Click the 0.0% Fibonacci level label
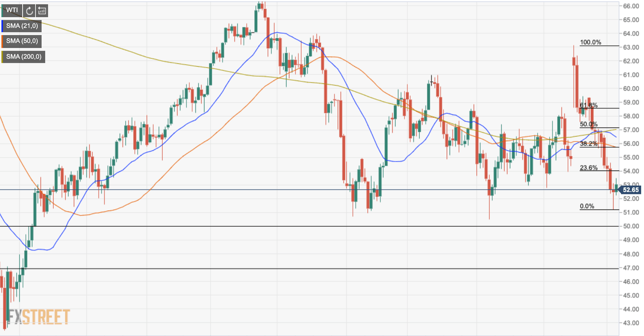Viewport: 644px width, 336px height. [x=587, y=206]
